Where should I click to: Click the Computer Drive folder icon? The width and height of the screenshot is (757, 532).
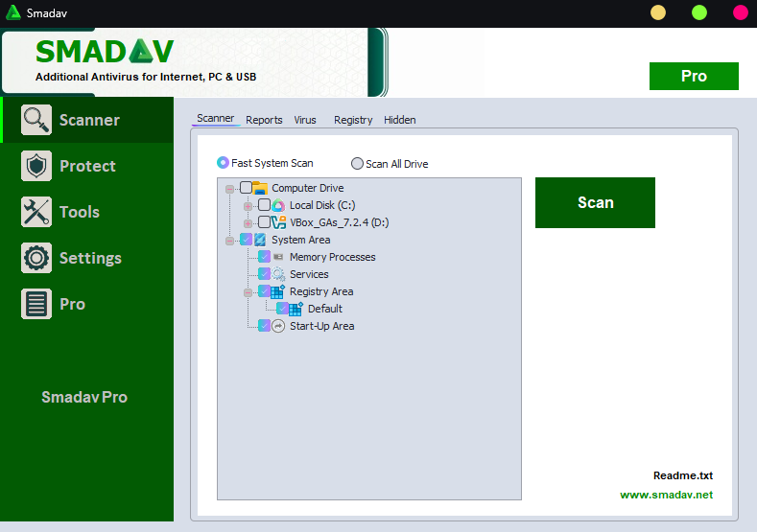pyautogui.click(x=260, y=188)
